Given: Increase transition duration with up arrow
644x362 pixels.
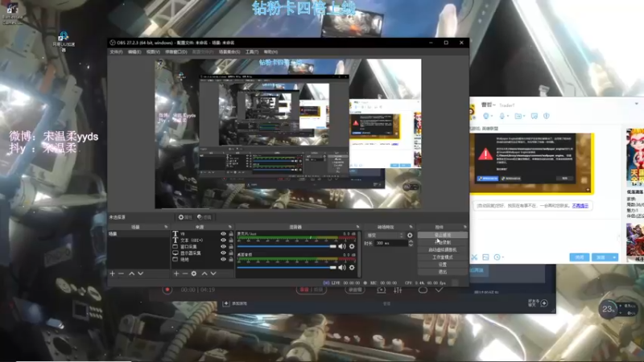Looking at the screenshot, I should click(x=411, y=242).
